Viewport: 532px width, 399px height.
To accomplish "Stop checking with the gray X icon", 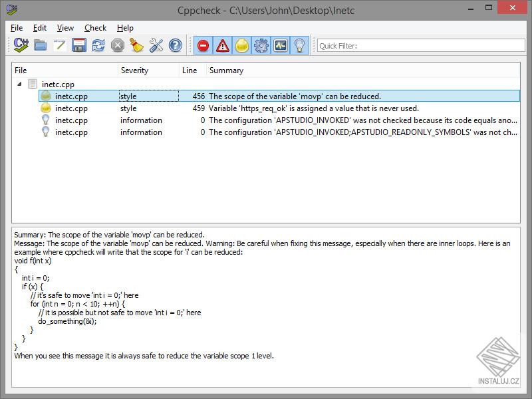I will tap(118, 45).
